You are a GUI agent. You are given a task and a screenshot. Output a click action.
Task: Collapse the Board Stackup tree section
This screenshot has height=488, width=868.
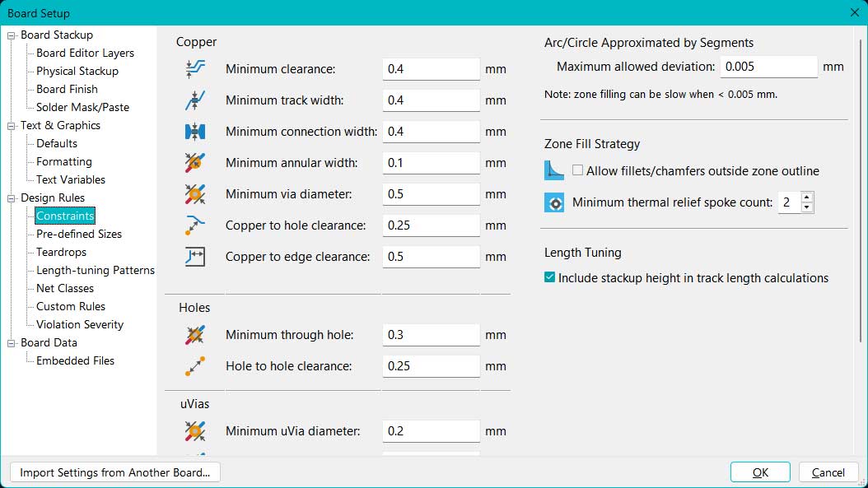tap(12, 35)
